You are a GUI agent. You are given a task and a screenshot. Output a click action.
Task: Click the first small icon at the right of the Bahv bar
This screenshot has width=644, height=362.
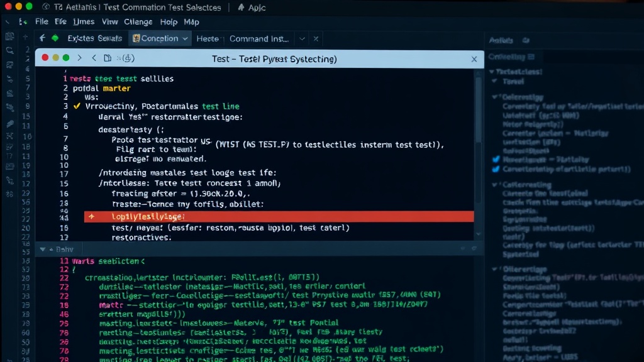tap(463, 248)
